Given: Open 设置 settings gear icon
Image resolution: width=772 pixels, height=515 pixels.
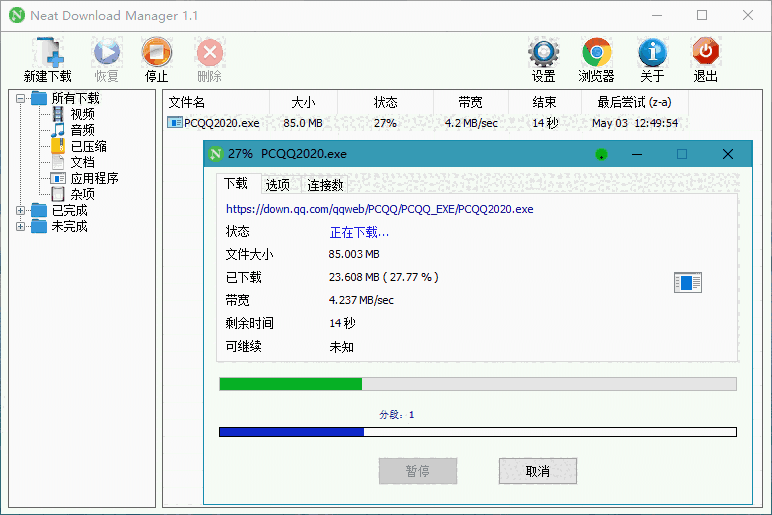Looking at the screenshot, I should coord(544,52).
